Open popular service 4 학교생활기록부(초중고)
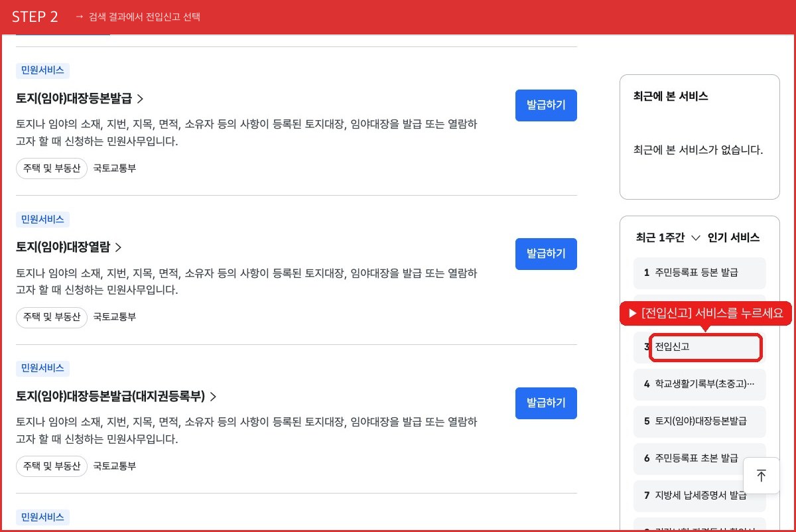The width and height of the screenshot is (796, 532). [700, 384]
